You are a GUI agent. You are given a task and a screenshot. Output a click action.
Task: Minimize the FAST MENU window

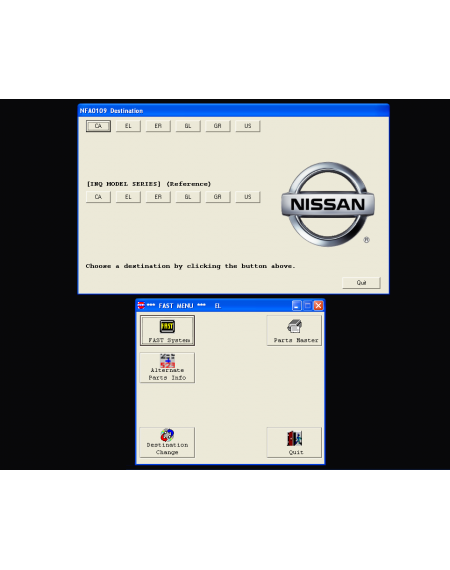tap(297, 306)
